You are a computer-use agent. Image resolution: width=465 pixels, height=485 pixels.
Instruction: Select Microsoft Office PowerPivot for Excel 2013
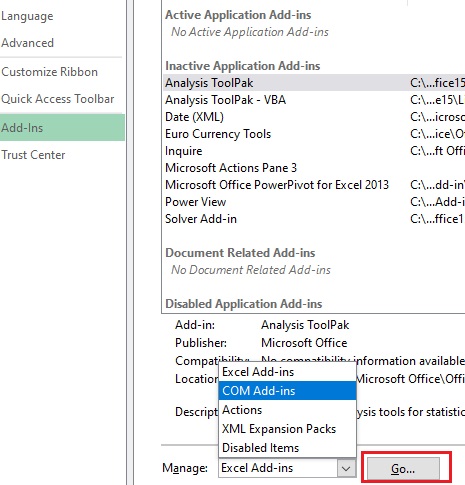tap(314, 185)
